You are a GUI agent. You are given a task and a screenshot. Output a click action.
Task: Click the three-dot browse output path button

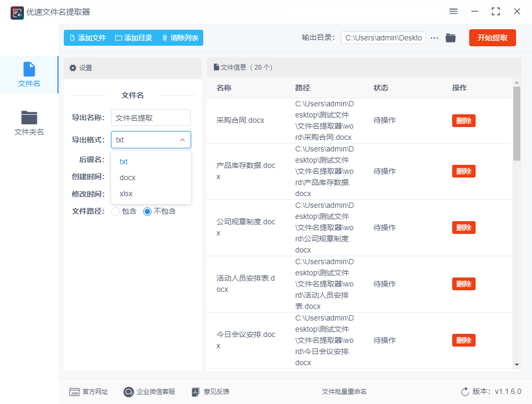coord(435,38)
